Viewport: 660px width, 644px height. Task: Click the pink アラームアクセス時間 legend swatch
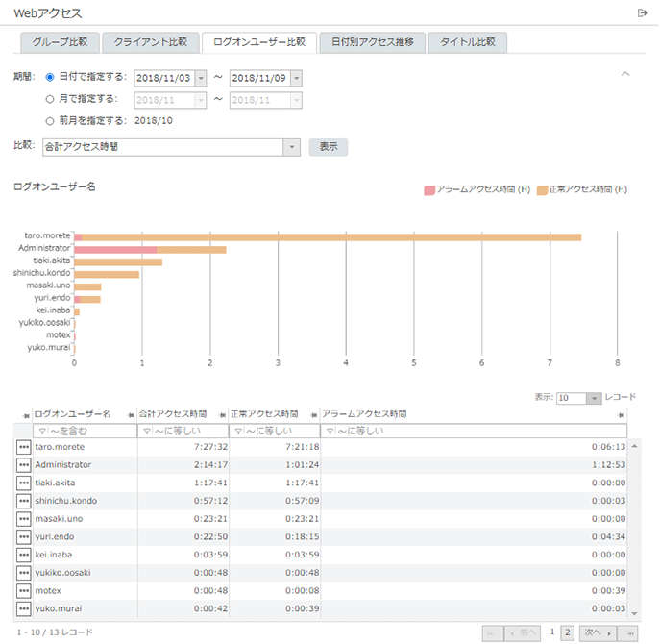(429, 190)
